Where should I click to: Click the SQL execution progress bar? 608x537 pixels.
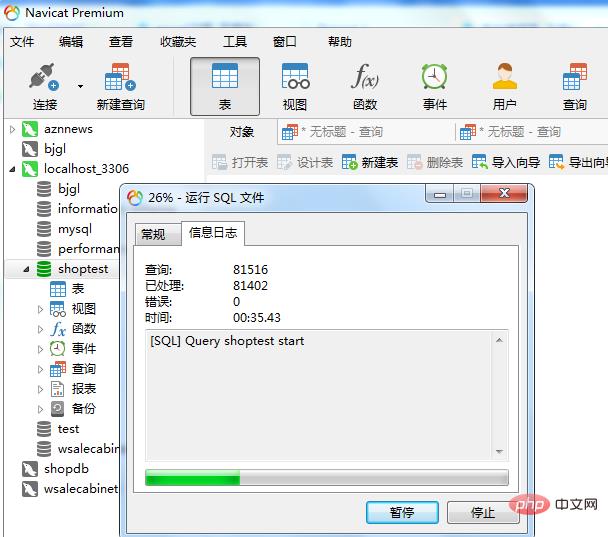326,477
